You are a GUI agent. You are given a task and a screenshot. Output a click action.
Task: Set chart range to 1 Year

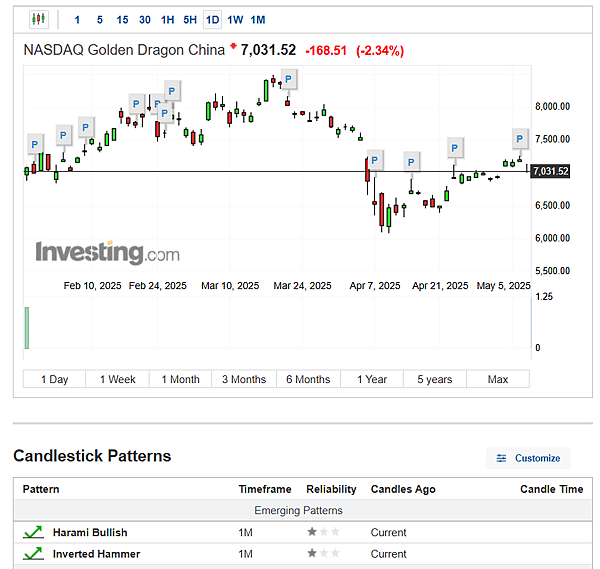[x=372, y=379]
